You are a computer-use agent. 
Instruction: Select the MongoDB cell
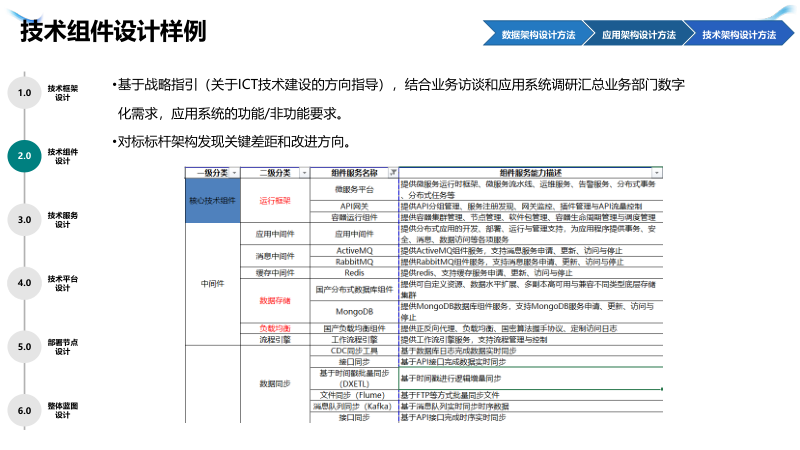click(354, 312)
